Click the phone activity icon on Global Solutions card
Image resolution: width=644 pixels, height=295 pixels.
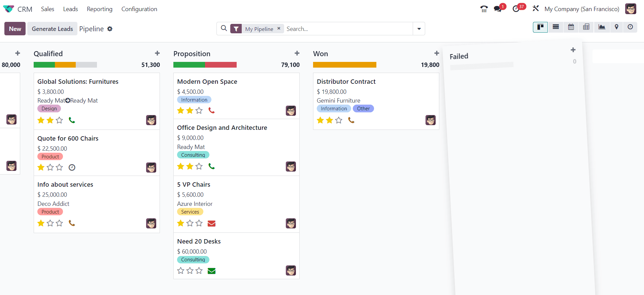[x=72, y=120]
